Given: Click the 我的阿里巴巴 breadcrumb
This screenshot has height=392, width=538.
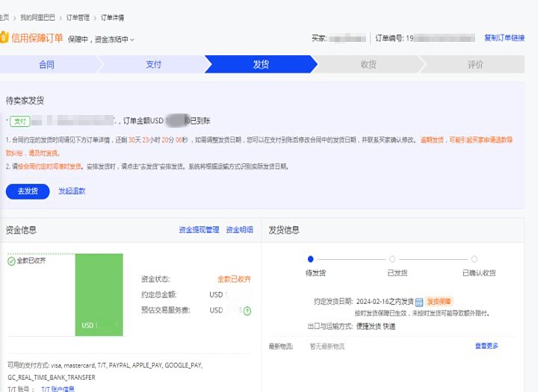Looking at the screenshot, I should point(37,17).
